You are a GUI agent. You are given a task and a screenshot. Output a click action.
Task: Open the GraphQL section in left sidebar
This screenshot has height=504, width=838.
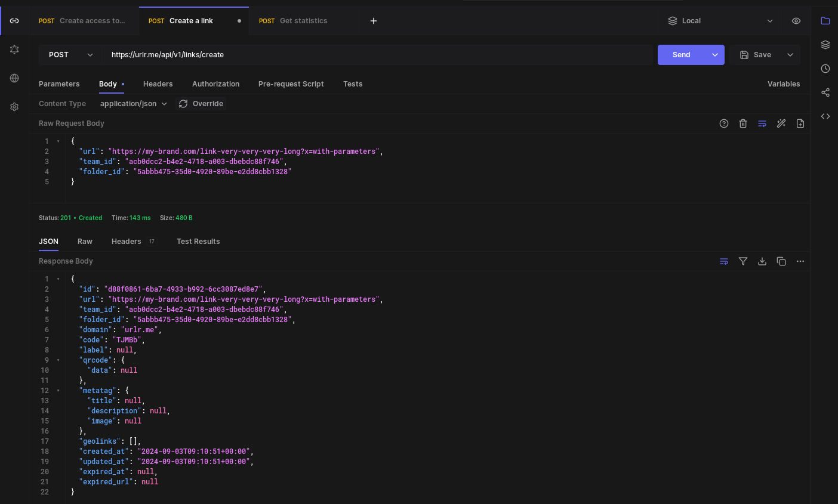pyautogui.click(x=14, y=50)
